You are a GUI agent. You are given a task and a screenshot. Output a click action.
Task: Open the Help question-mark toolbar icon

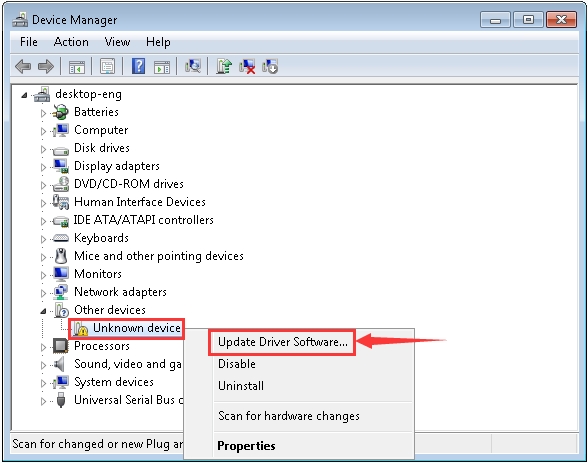tap(138, 66)
